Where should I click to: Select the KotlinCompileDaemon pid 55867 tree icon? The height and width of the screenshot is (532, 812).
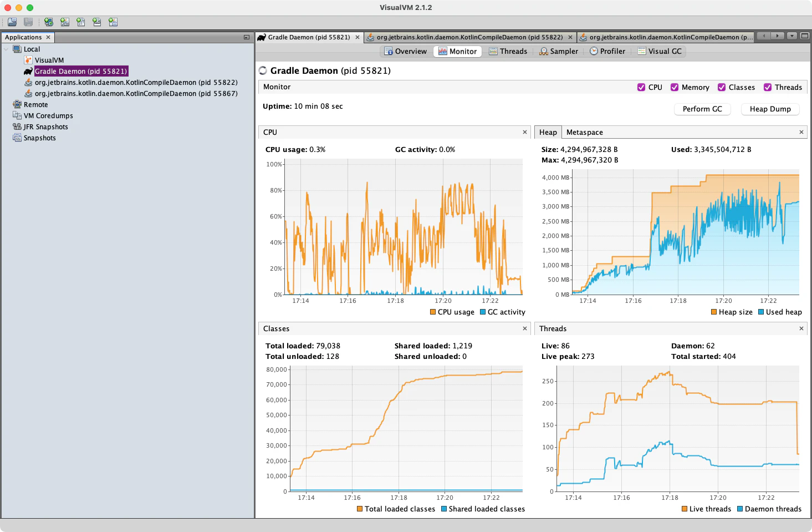pos(28,93)
